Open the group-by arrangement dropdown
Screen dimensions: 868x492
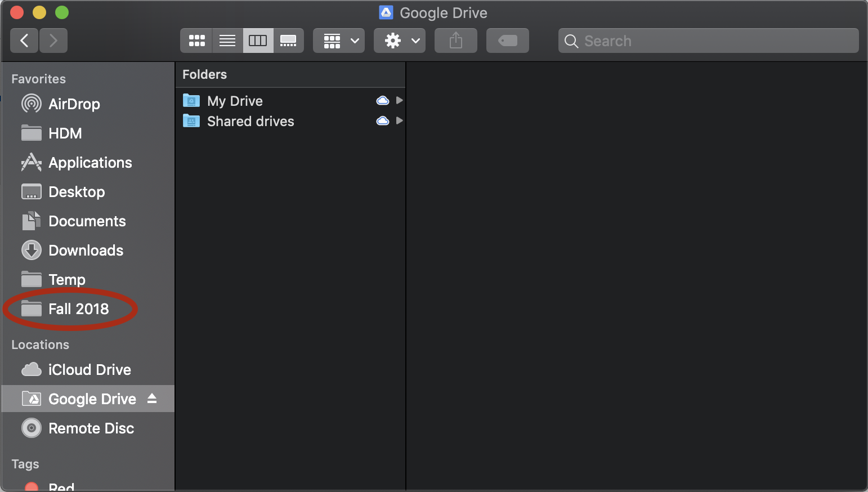pos(339,41)
